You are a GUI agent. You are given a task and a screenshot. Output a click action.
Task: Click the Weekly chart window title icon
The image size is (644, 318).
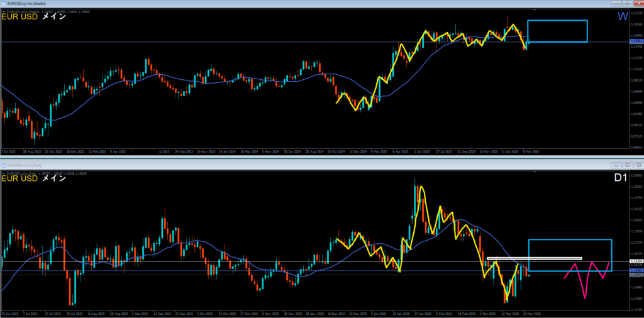(x=4, y=4)
